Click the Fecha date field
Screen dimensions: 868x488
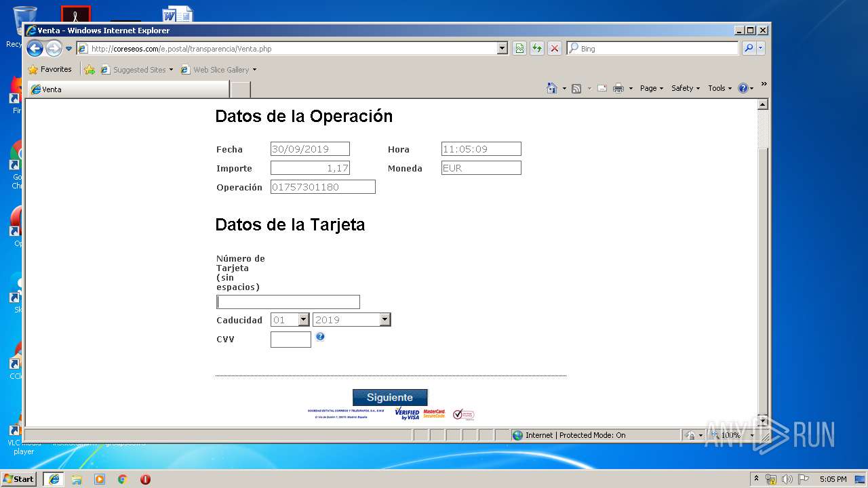[310, 149]
